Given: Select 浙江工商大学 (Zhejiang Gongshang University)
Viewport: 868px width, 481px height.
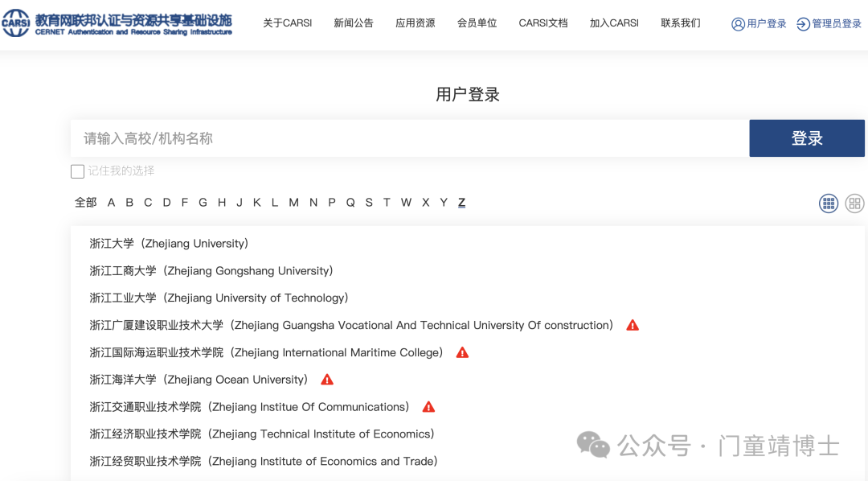Looking at the screenshot, I should (x=211, y=270).
